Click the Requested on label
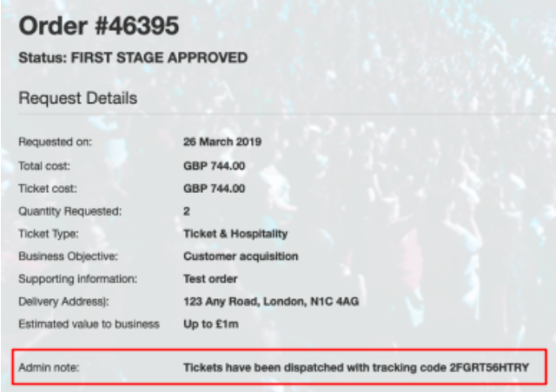The height and width of the screenshot is (392, 556). coord(55,142)
